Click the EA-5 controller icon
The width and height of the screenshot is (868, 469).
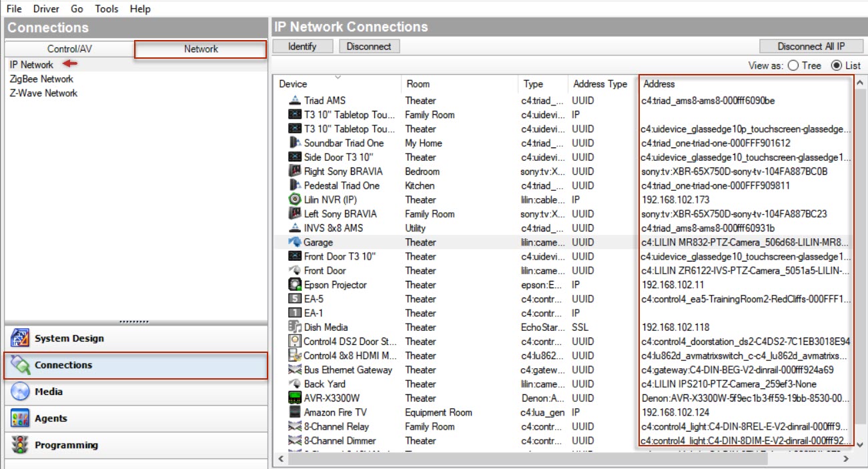[295, 299]
